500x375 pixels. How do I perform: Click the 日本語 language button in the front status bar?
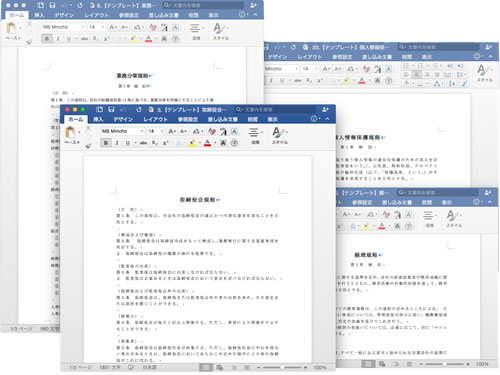pyautogui.click(x=149, y=367)
